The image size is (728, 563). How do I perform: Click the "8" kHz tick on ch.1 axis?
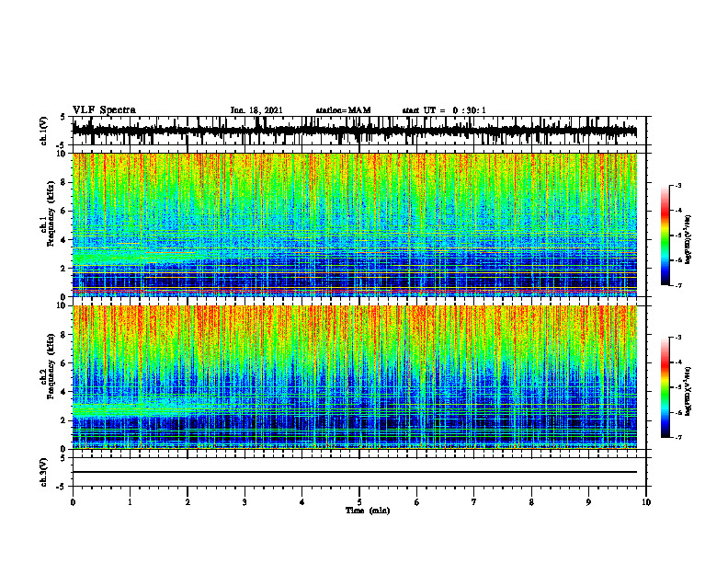[64, 182]
